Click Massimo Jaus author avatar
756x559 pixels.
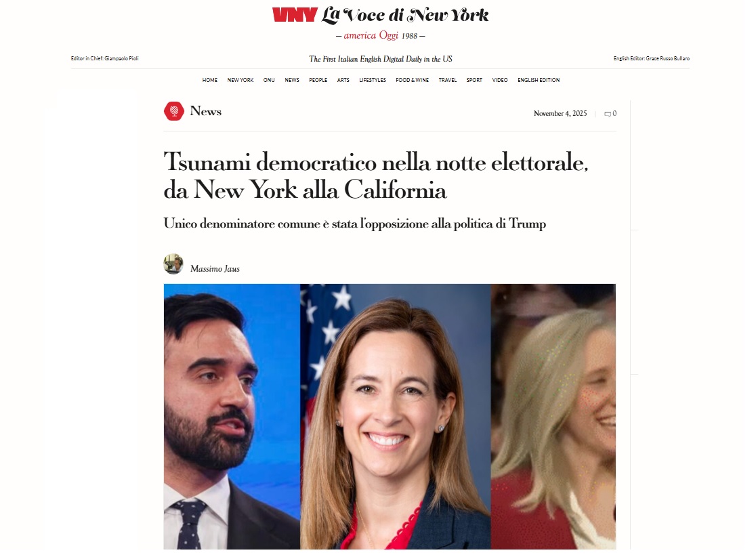173,264
